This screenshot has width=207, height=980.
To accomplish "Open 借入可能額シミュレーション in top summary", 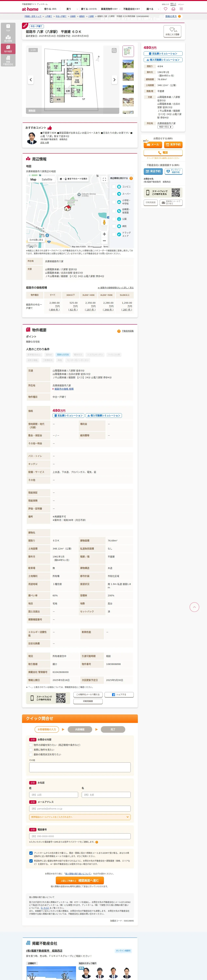I will click(163, 60).
